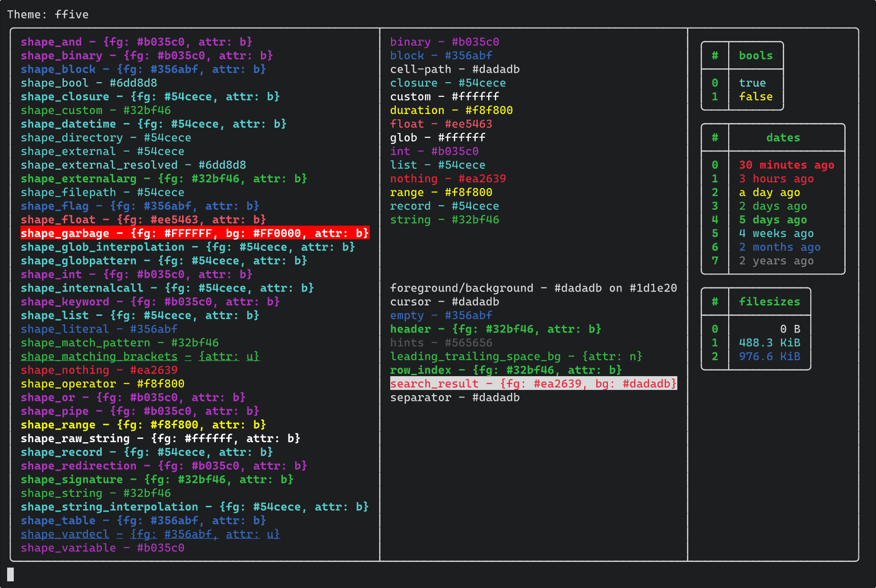Select the highlighted search_result line
Image resolution: width=876 pixels, height=588 pixels.
[x=533, y=384]
